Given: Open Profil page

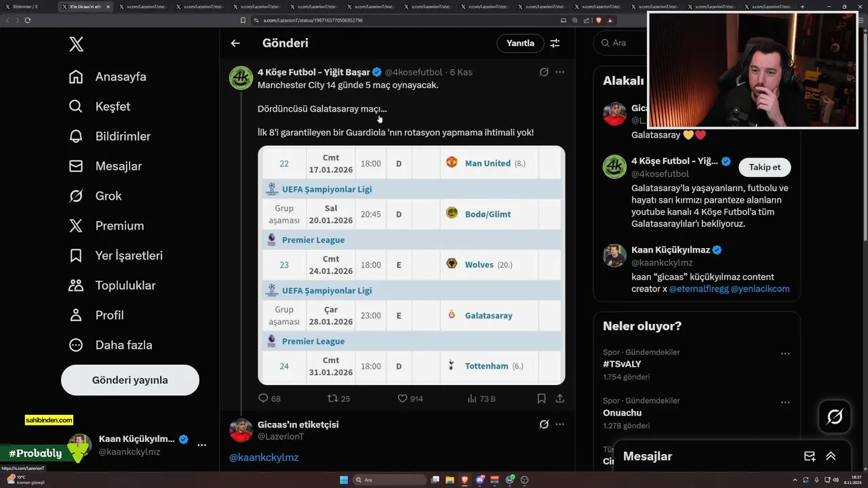Looking at the screenshot, I should 96,315.
